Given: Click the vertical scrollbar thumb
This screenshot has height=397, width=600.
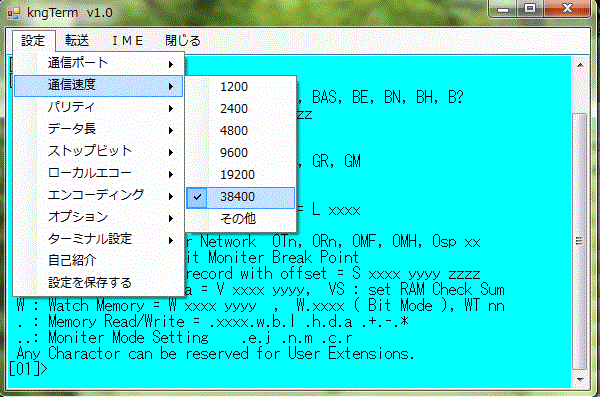Looking at the screenshot, I should tap(580, 241).
